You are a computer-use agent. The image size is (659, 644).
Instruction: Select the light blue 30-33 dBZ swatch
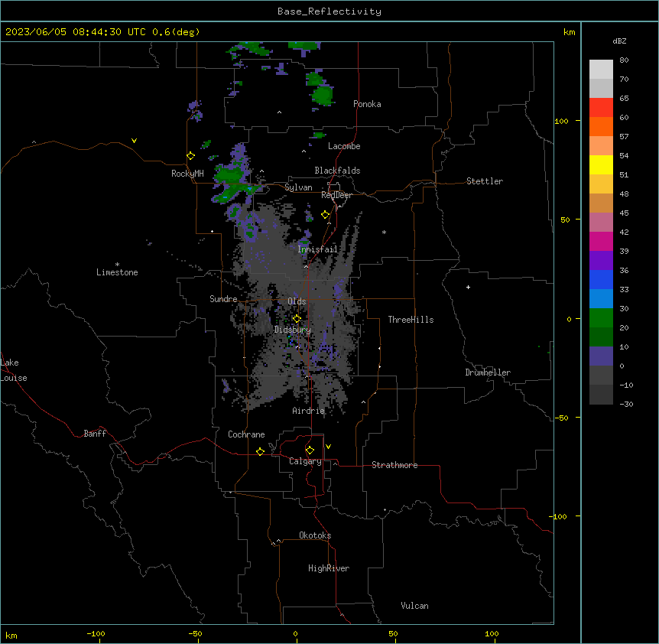pyautogui.click(x=601, y=299)
